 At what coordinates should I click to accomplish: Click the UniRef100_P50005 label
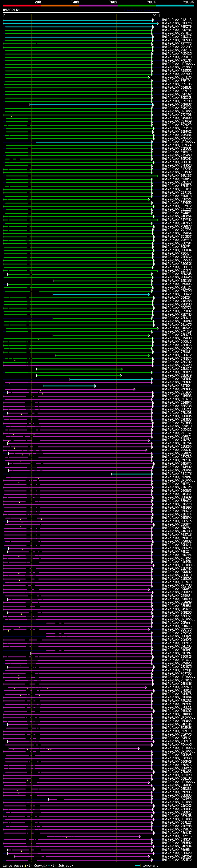tap(176, 745)
